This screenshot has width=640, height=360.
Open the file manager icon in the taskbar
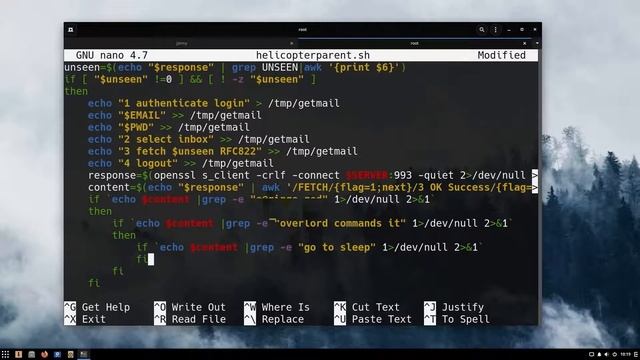(31, 354)
